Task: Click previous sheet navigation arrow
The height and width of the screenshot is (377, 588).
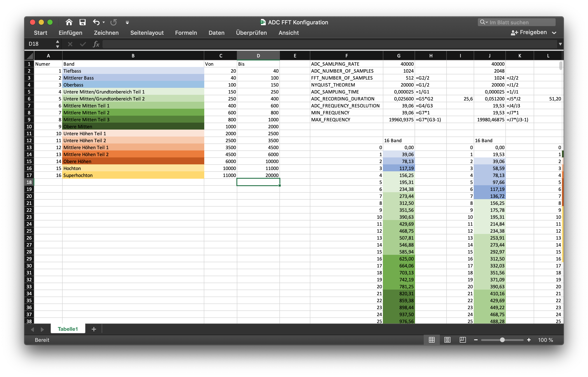Action: [32, 329]
